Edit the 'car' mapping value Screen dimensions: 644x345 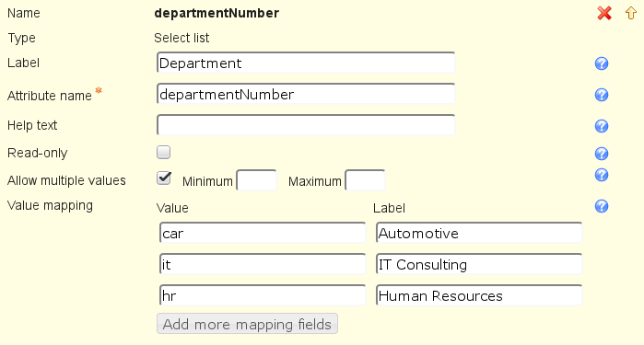(263, 233)
